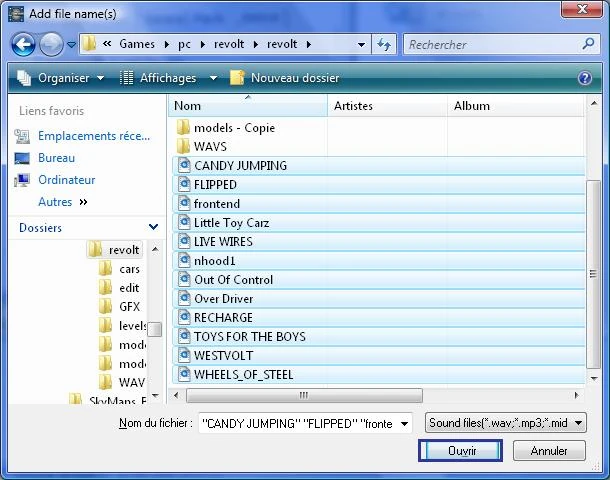Select nhood1 audio file icon
Image resolution: width=610 pixels, height=480 pixels.
point(184,260)
